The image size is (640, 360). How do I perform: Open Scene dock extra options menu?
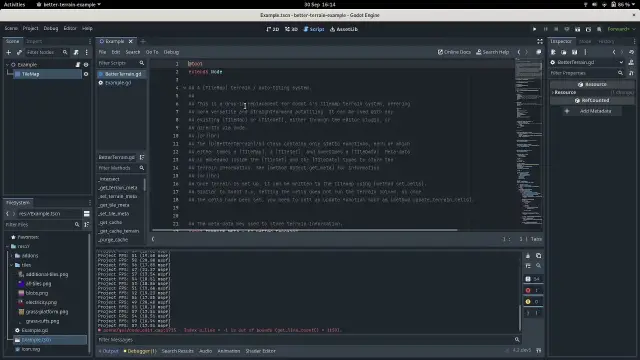[x=87, y=52]
